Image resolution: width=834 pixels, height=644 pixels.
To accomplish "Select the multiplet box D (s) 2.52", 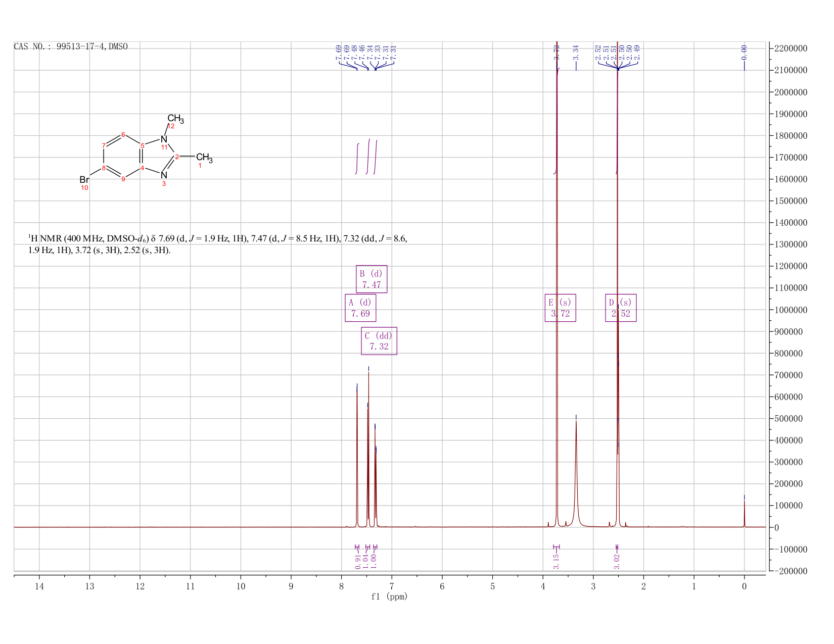I will (621, 308).
